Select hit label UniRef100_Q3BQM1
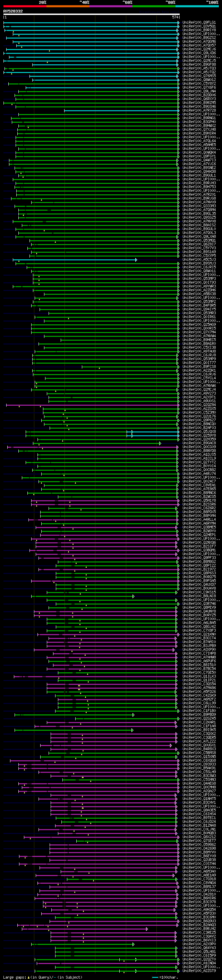Screen dimensions: 222x980 pyautogui.click(x=199, y=550)
